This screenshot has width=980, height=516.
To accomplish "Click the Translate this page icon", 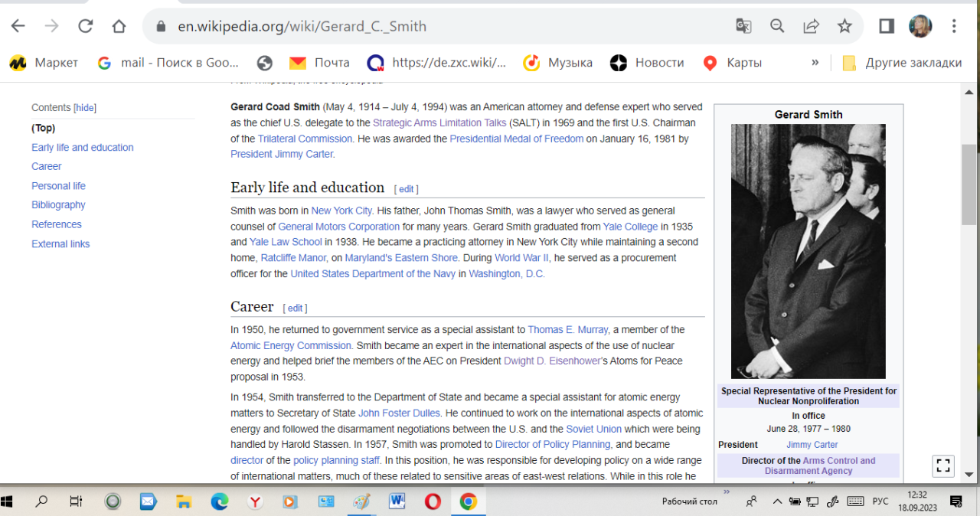I will tap(743, 26).
